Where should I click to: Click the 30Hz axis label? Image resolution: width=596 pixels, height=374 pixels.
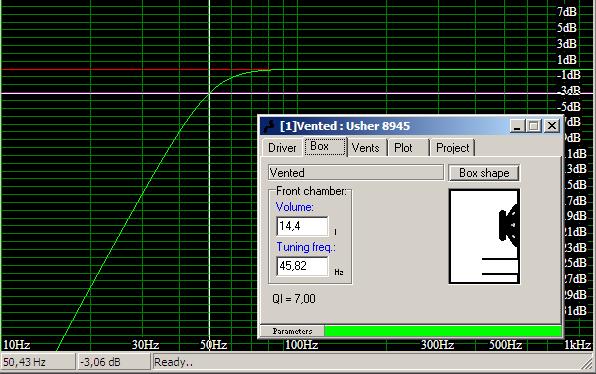[x=146, y=345]
